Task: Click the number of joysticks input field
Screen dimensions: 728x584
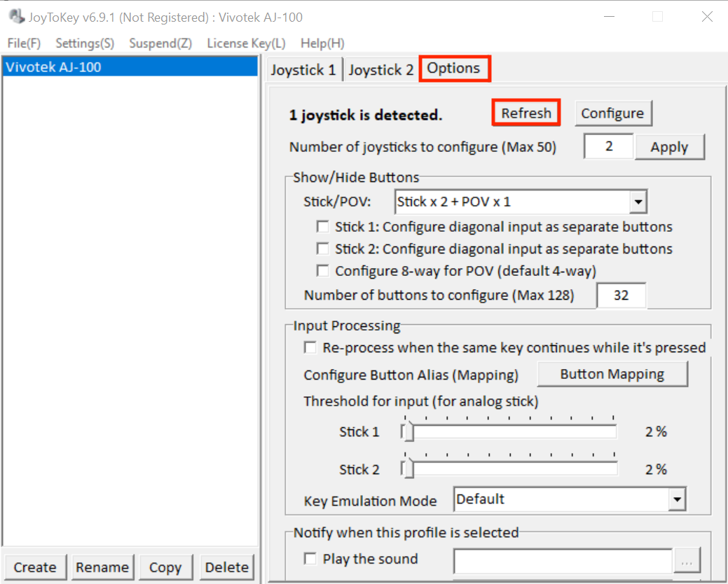Action: coord(608,147)
